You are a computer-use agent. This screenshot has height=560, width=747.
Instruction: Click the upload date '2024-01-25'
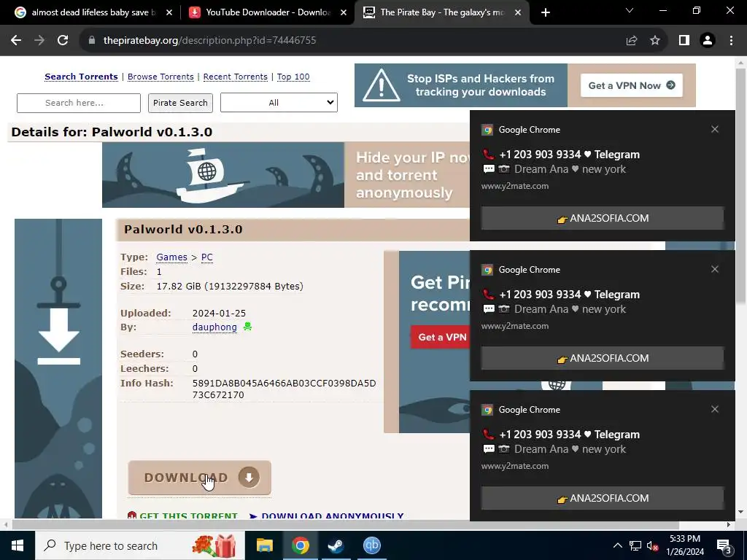[x=219, y=314]
